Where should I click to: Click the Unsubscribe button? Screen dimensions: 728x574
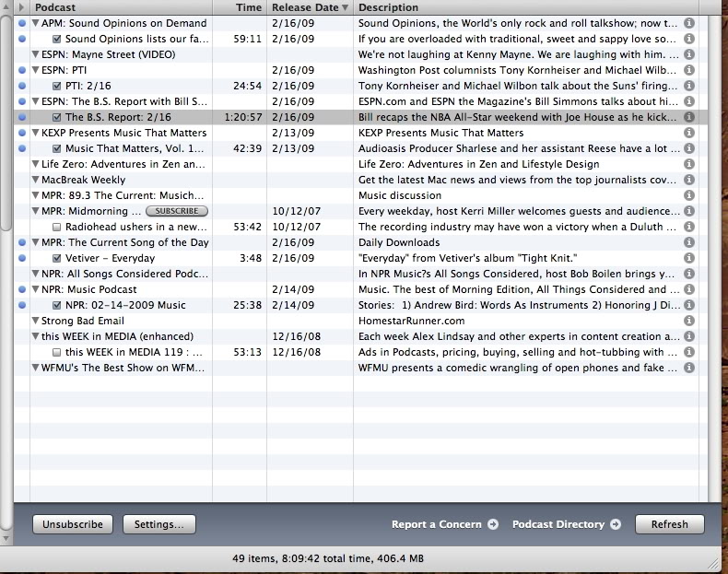pos(73,524)
